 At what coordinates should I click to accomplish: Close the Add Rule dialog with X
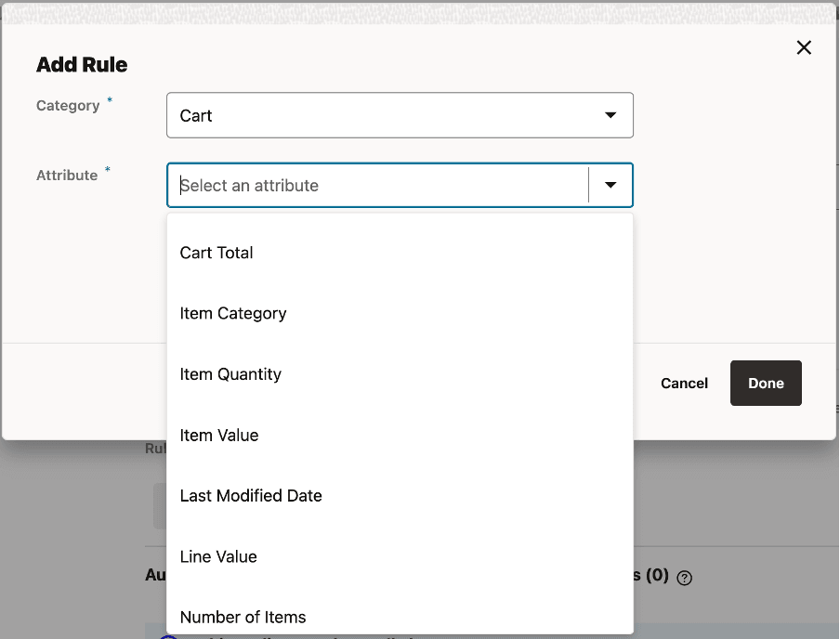(x=804, y=47)
